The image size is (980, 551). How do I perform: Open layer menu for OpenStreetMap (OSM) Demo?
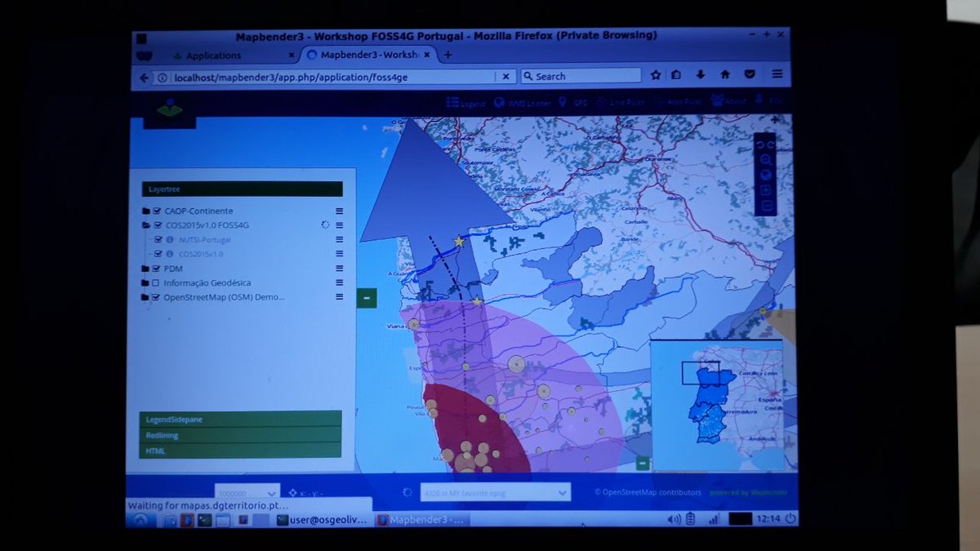(x=339, y=297)
